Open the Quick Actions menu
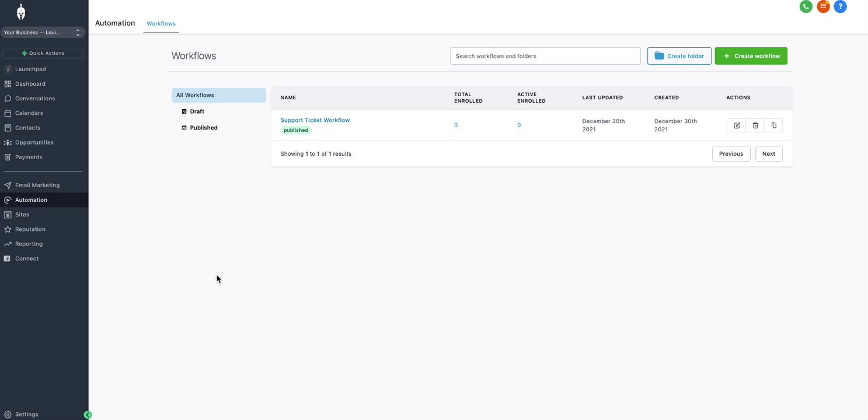The width and height of the screenshot is (868, 420). click(43, 53)
